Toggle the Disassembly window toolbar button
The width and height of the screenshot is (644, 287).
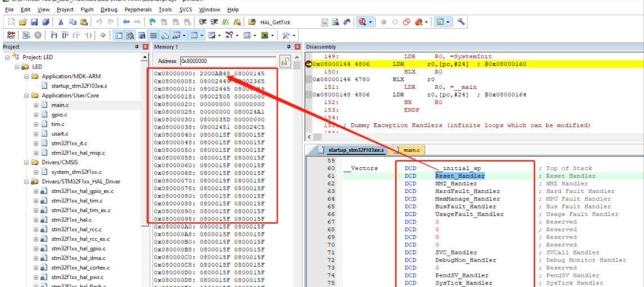coord(129,35)
